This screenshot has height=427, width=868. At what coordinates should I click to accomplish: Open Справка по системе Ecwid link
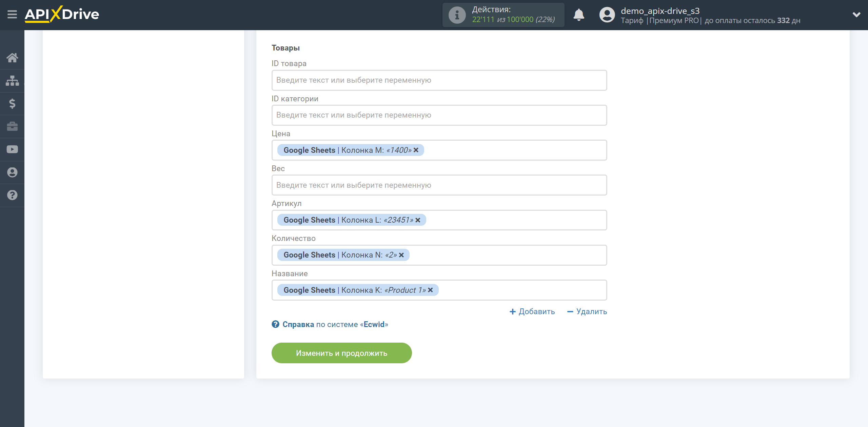(335, 324)
